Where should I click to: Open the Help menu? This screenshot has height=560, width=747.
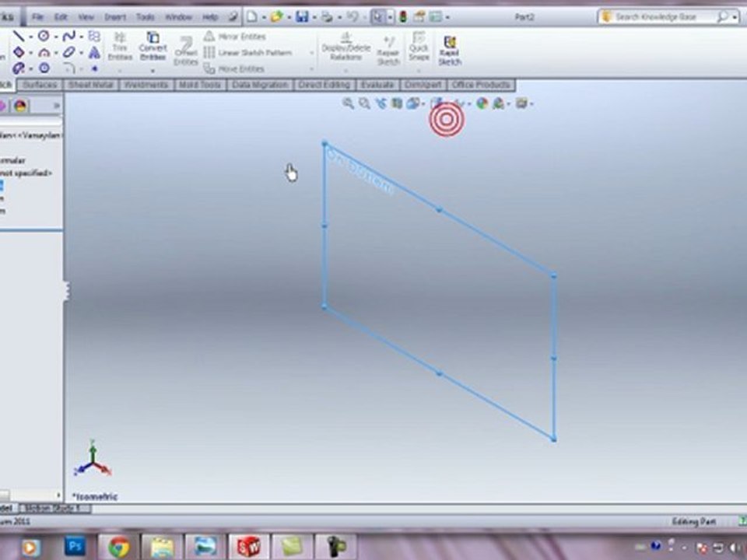pyautogui.click(x=210, y=17)
